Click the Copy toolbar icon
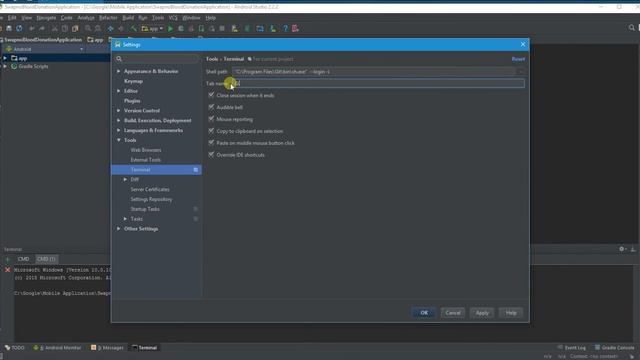The width and height of the screenshot is (640, 360). [64, 29]
